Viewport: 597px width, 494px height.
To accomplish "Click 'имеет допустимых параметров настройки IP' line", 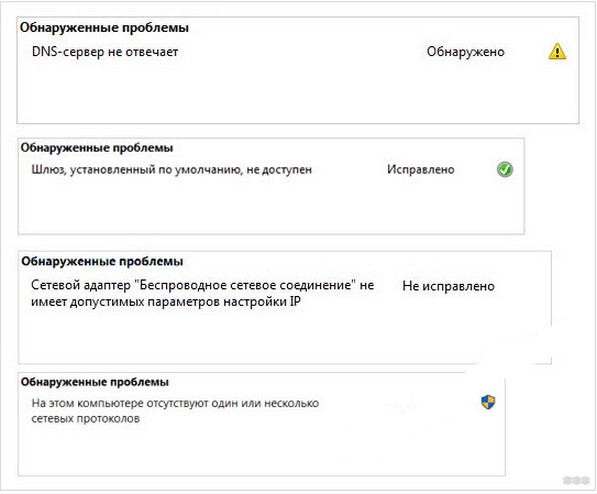I will 166,302.
